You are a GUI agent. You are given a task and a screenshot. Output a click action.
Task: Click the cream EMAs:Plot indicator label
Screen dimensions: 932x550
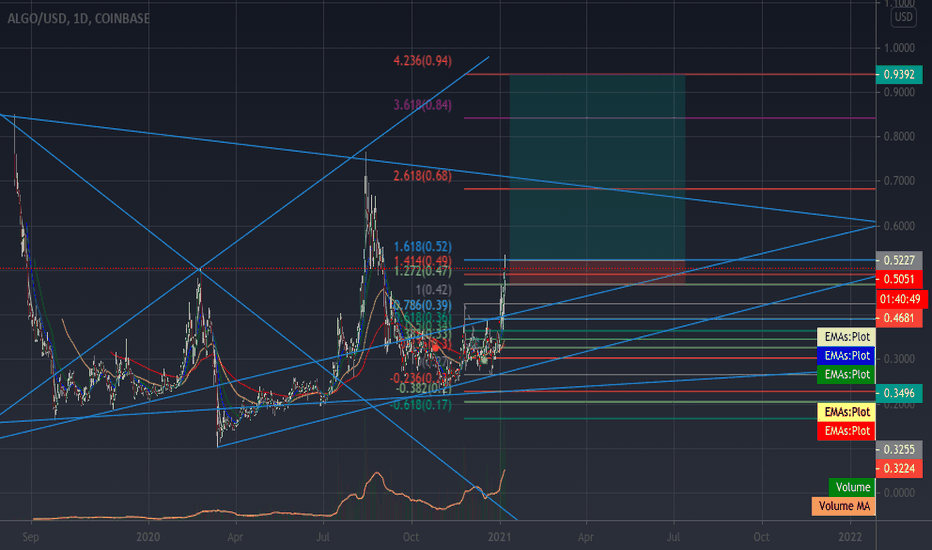click(846, 337)
